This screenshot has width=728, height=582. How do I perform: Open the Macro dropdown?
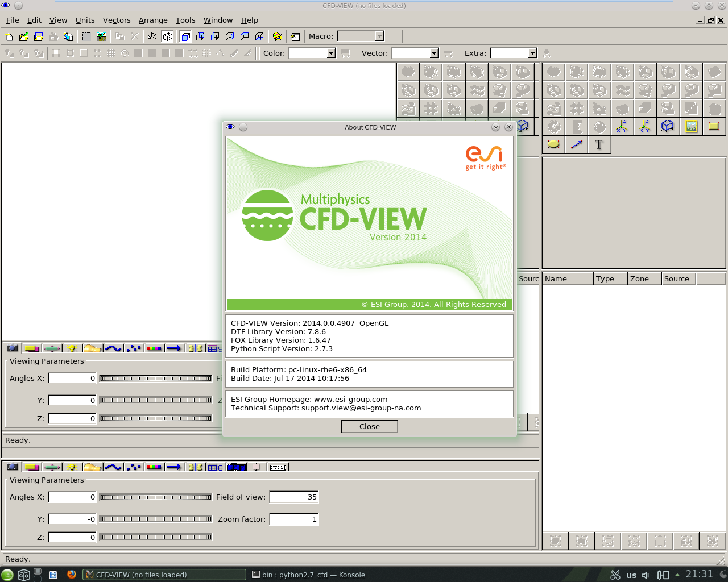pyautogui.click(x=379, y=36)
